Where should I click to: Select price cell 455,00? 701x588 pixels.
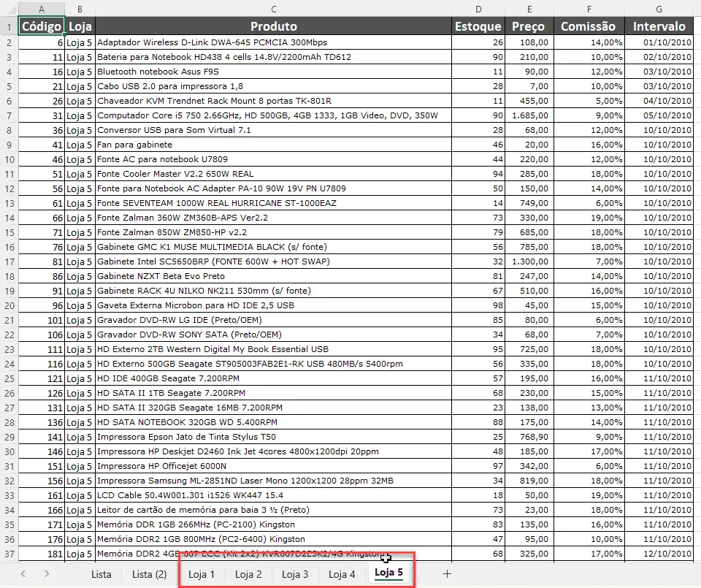(x=529, y=101)
